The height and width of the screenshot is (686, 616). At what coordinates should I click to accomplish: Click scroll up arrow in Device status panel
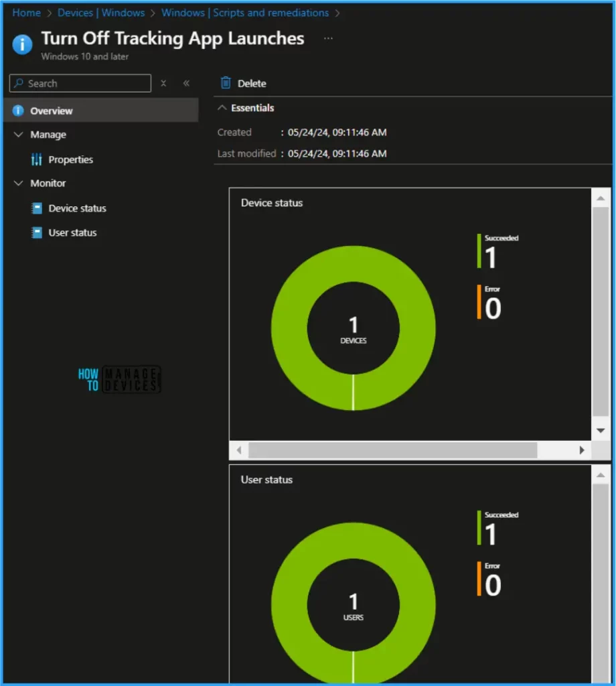coord(601,198)
